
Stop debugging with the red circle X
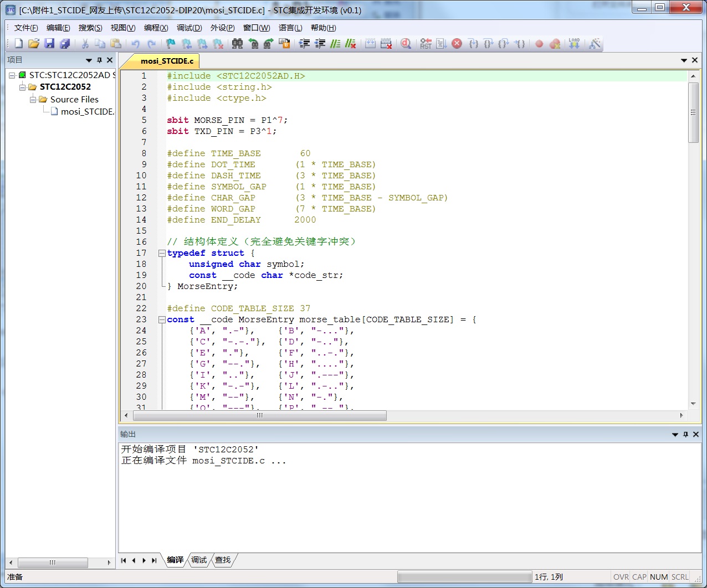[x=457, y=44]
